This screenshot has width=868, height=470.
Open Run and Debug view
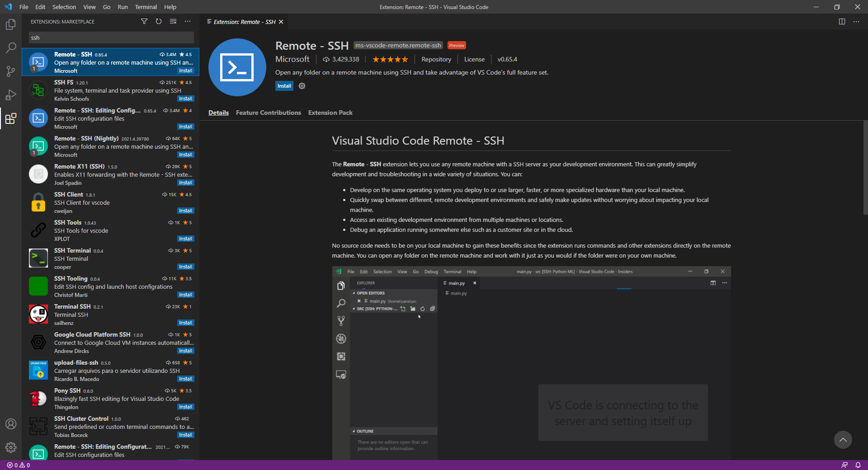tap(11, 95)
